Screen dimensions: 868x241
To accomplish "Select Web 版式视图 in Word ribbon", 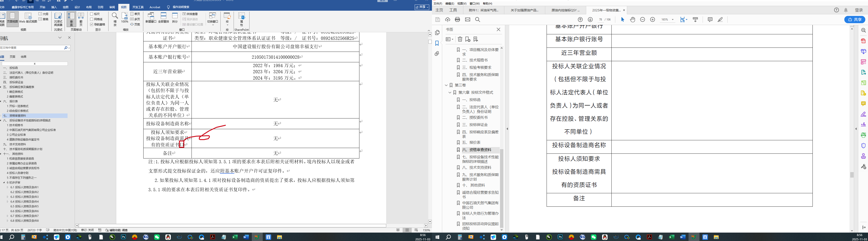I will [28, 18].
